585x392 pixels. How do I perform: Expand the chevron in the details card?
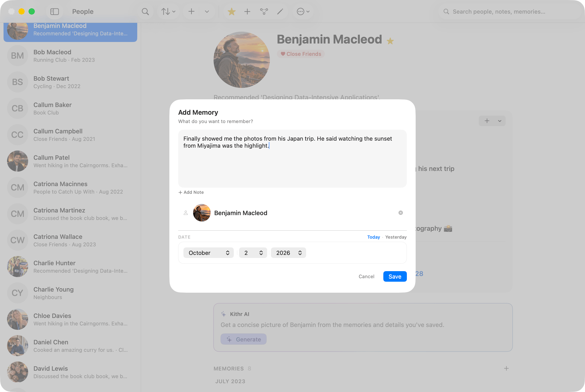point(500,121)
